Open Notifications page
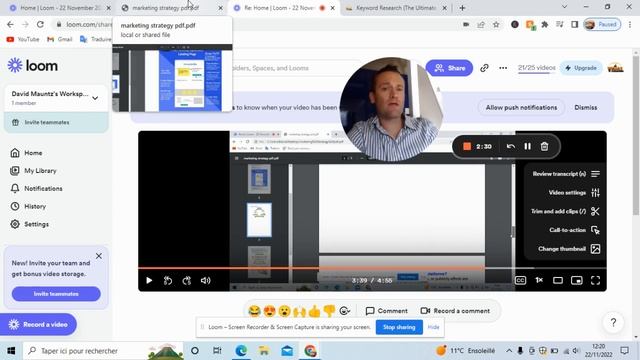 pos(36,189)
